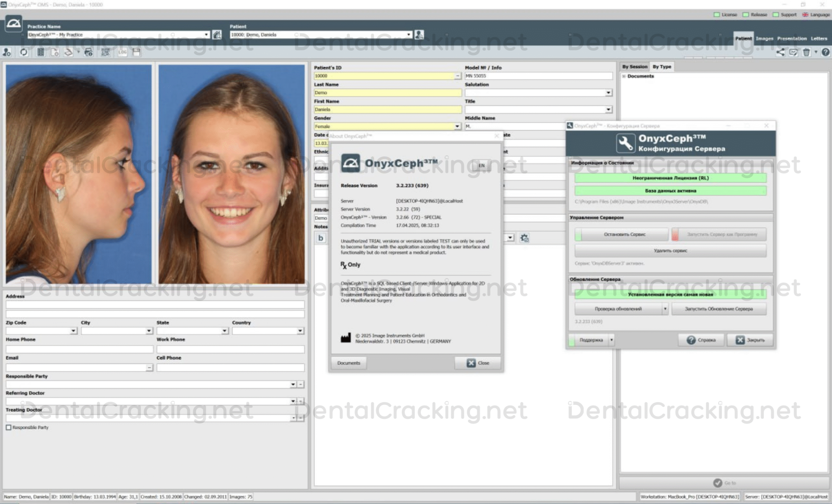Image resolution: width=832 pixels, height=504 pixels.
Task: Expand the Documents tree node
Action: tap(624, 76)
